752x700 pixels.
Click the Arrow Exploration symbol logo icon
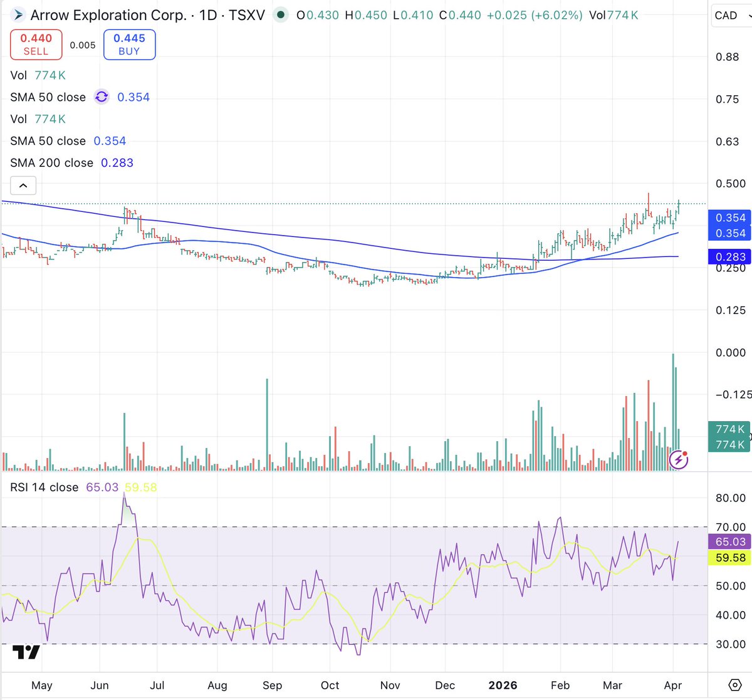(x=18, y=14)
